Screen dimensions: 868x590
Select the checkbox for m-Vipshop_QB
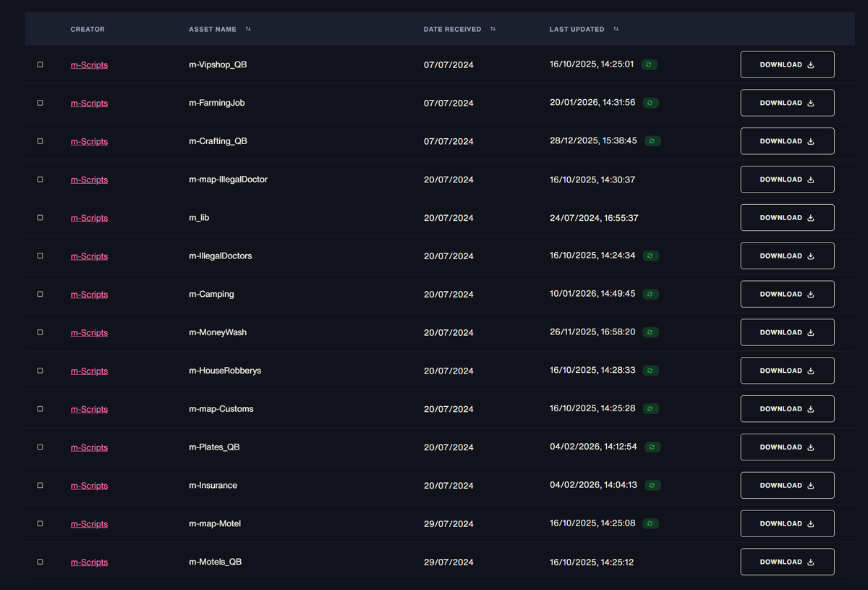(40, 64)
